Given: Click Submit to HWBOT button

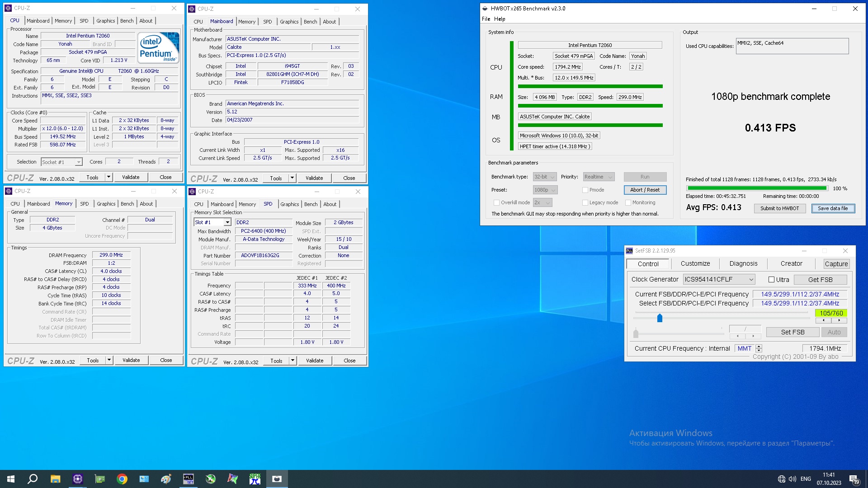Looking at the screenshot, I should tap(779, 208).
